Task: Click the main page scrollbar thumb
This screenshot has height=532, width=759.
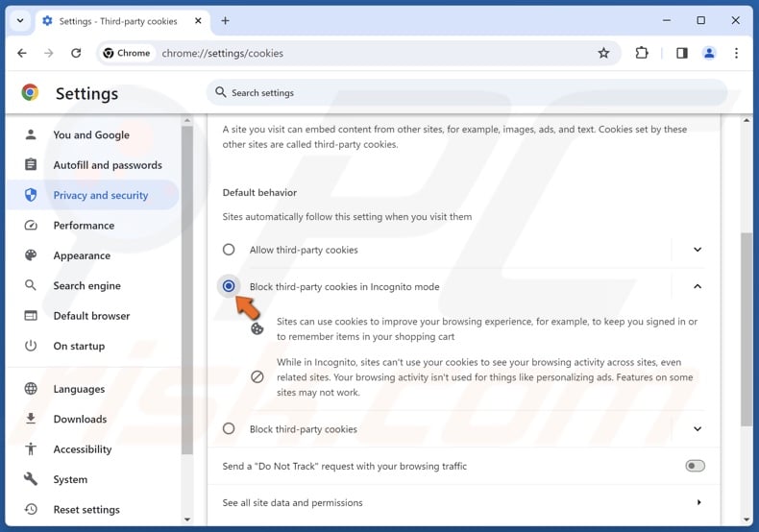Action: point(747,329)
